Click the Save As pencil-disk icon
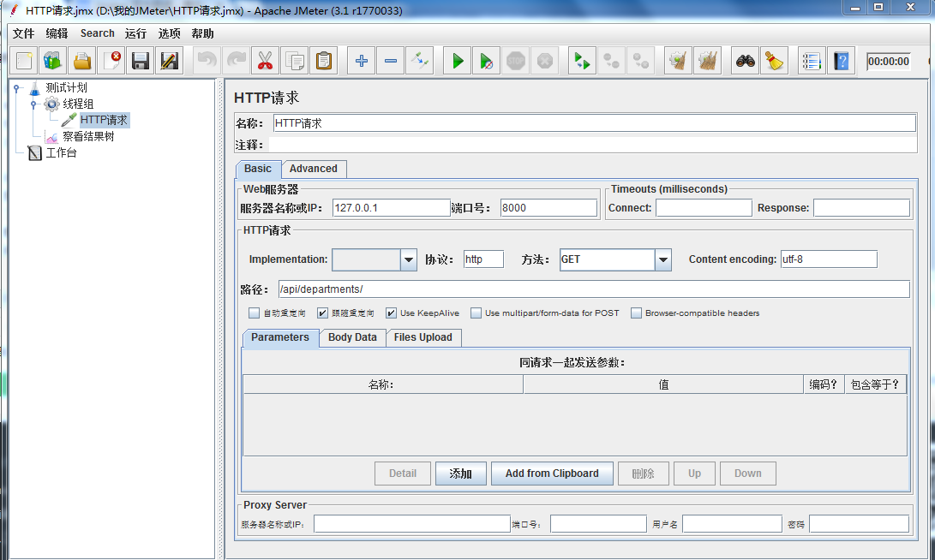Screen dimensions: 935x560 coord(170,61)
